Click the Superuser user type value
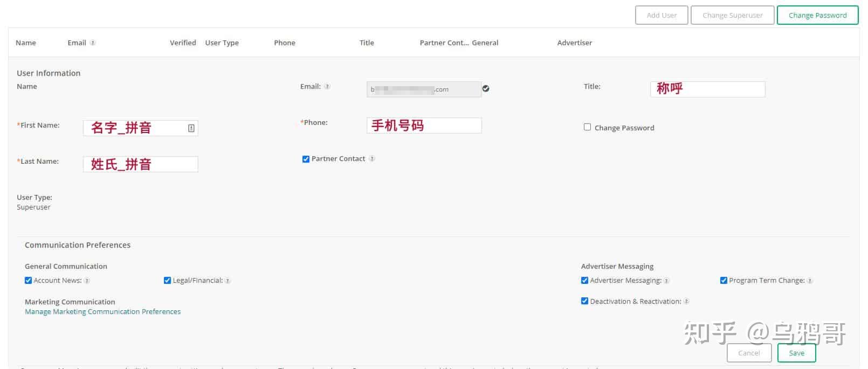Viewport: 868px width, 369px height. [x=33, y=207]
